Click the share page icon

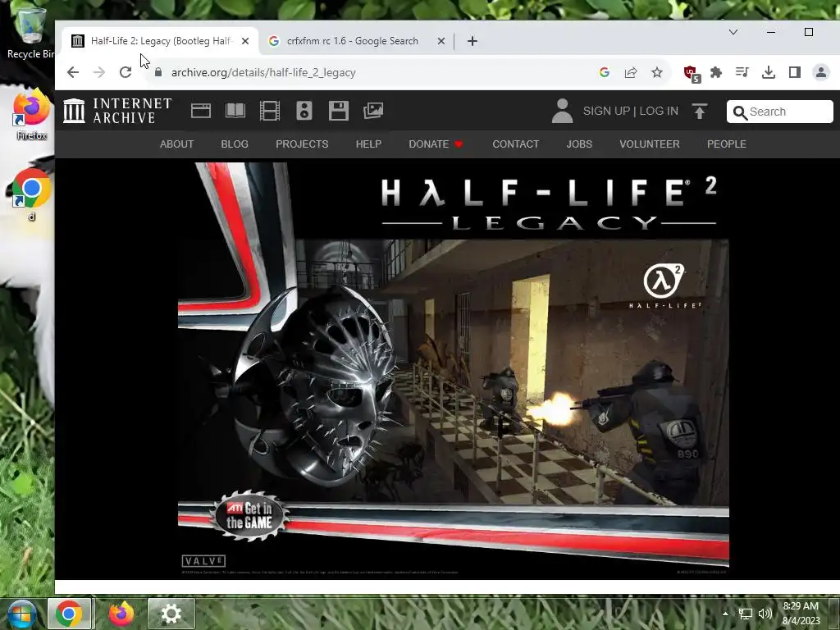(x=631, y=72)
